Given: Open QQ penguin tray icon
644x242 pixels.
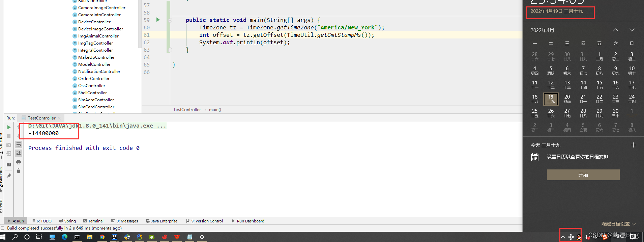Looking at the screenshot, I should (x=579, y=237).
